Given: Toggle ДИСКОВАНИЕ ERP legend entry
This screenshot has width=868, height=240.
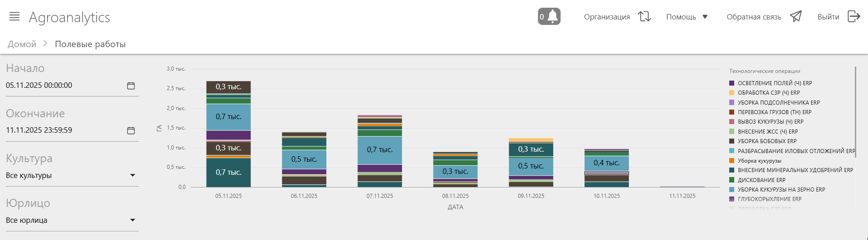Looking at the screenshot, I should (761, 180).
